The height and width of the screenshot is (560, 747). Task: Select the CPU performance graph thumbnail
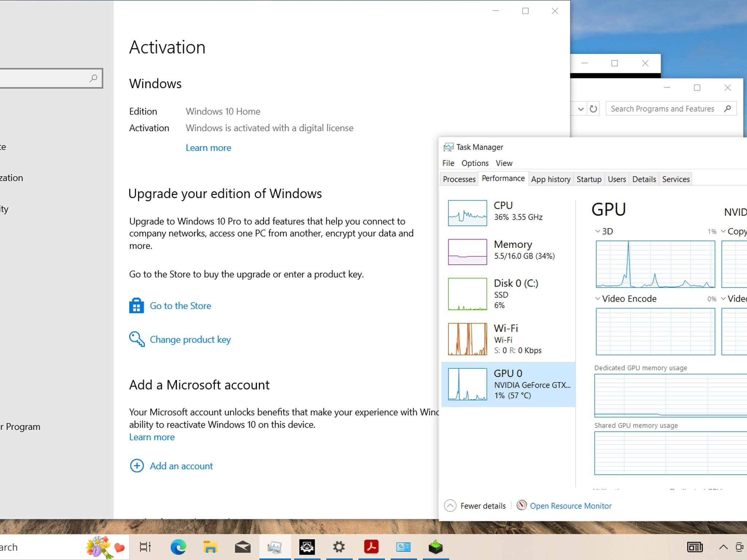(467, 213)
